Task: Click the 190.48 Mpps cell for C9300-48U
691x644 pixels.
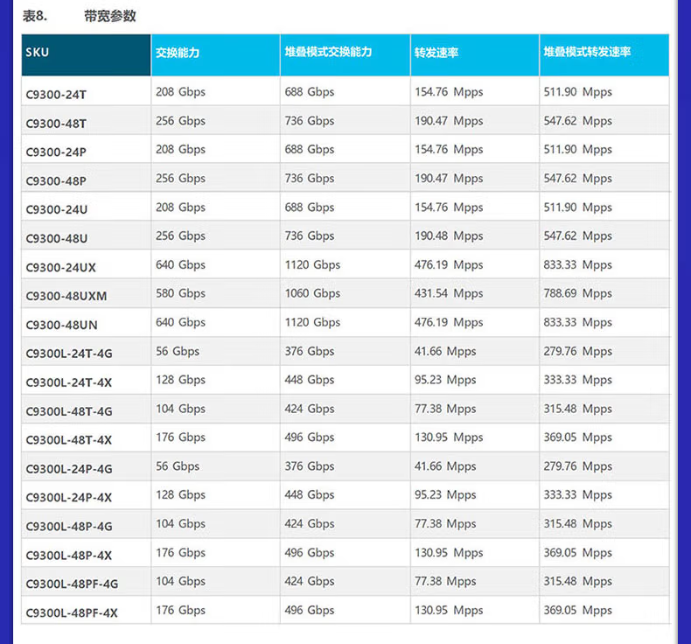Action: pyautogui.click(x=448, y=236)
